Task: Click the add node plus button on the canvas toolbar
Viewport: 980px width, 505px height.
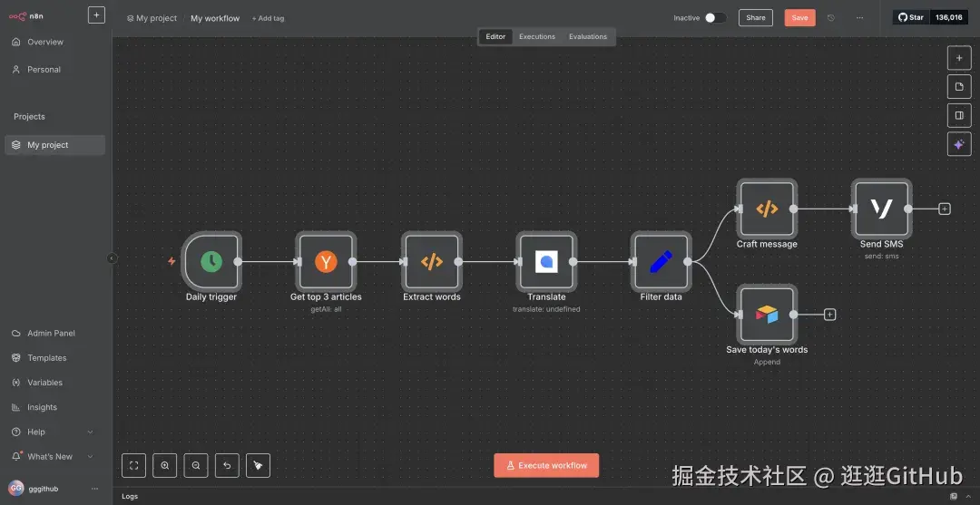Action: (959, 58)
